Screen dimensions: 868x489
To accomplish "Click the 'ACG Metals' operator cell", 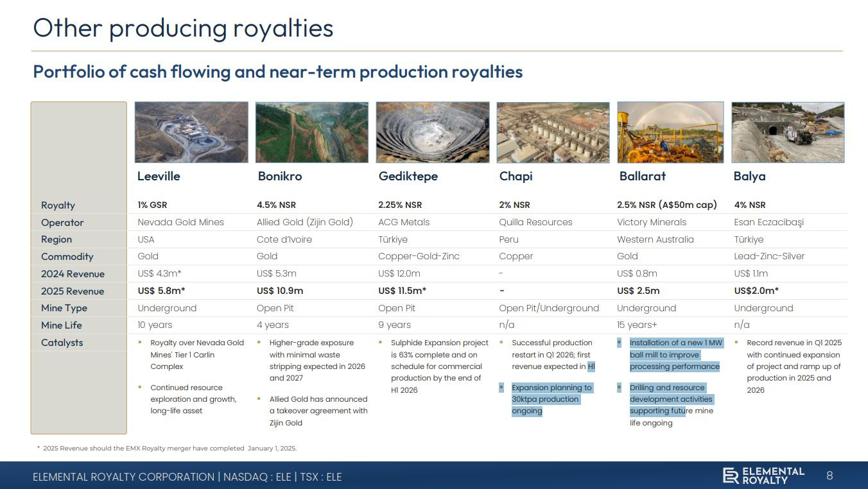I will pyautogui.click(x=404, y=223).
